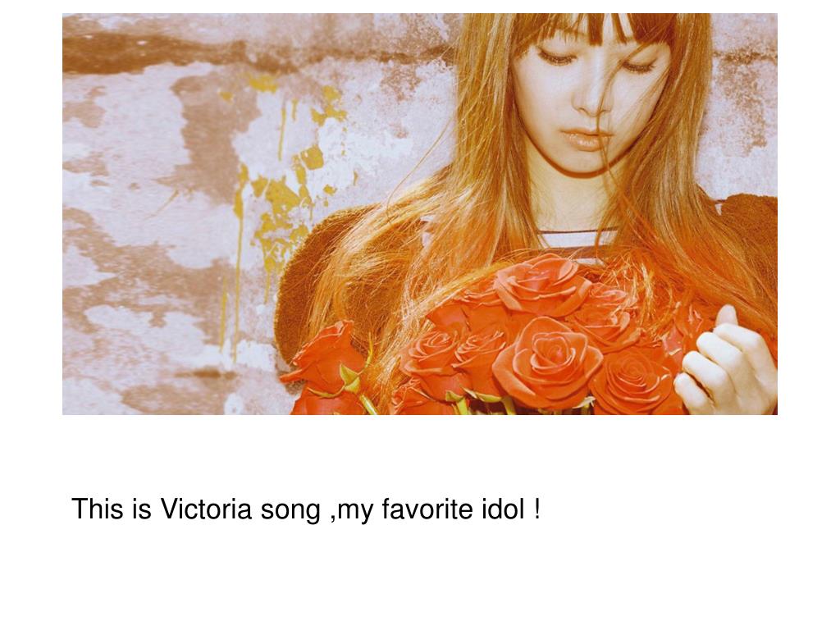
Task: Click the word "song" in the caption
Action: (290, 512)
